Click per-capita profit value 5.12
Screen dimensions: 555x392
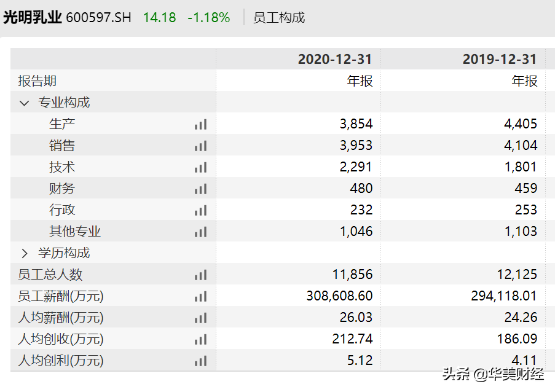(360, 361)
